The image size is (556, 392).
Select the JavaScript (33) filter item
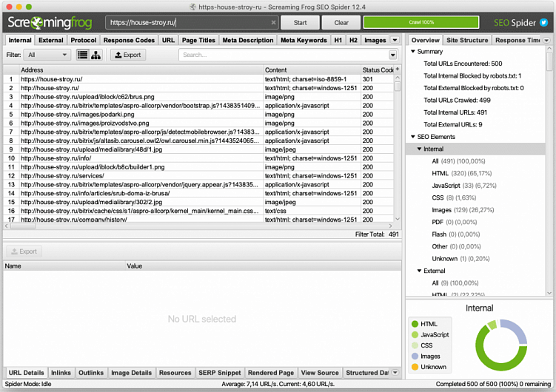(463, 186)
